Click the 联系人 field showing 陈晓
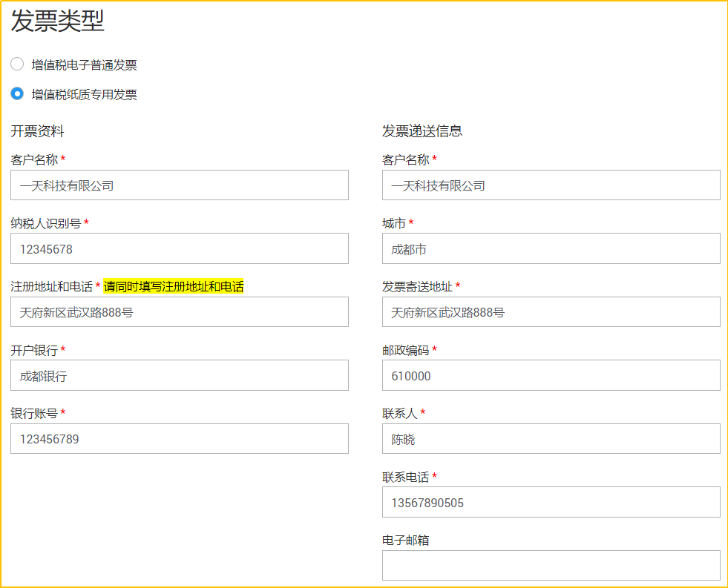728x588 pixels. [x=551, y=439]
